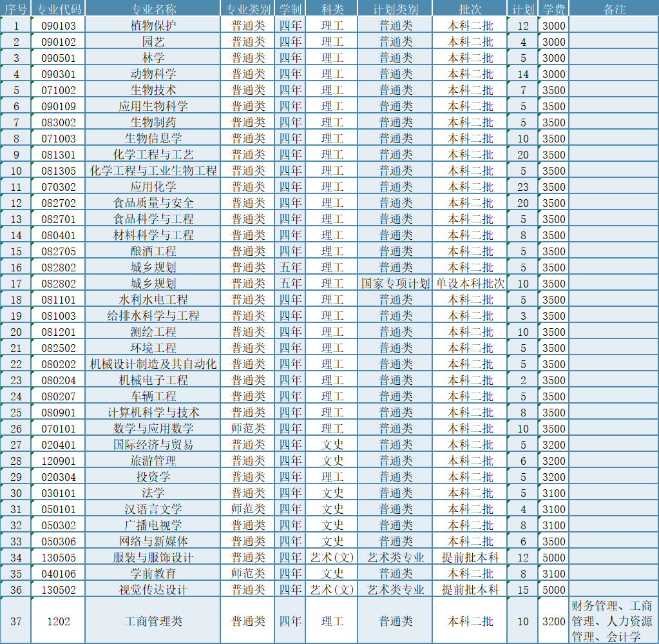This screenshot has width=659, height=644.
Task: Select the 学前教育 cell
Action: coord(153,574)
